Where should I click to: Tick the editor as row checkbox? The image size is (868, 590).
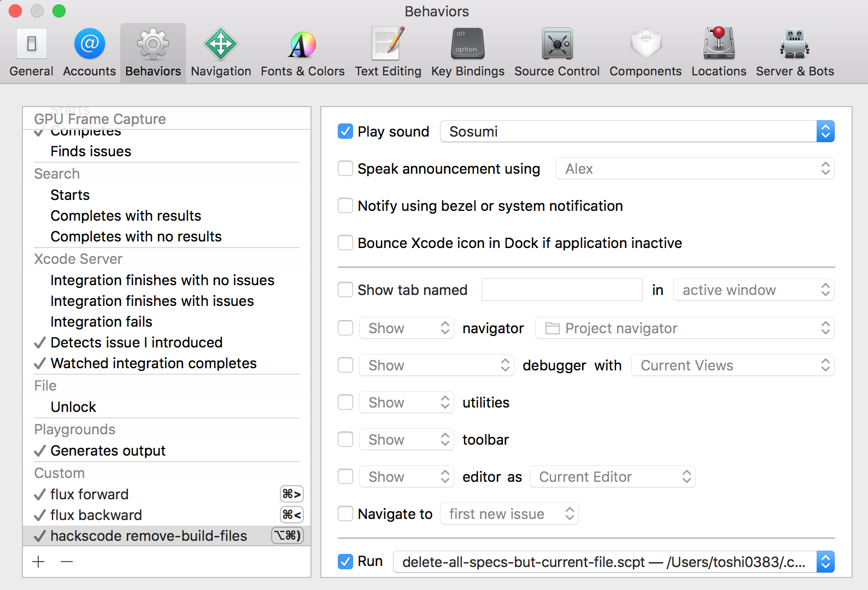point(345,476)
